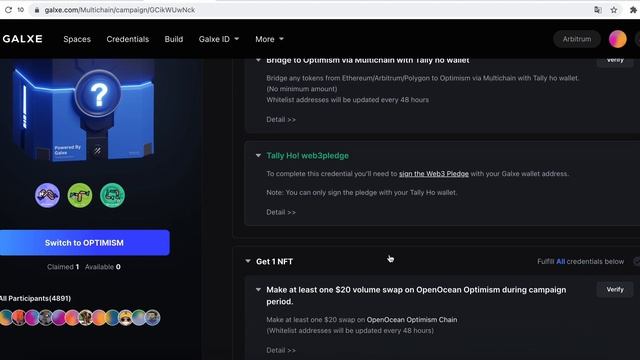
Task: Click the Switch to OPTIMISM button
Action: 84,243
